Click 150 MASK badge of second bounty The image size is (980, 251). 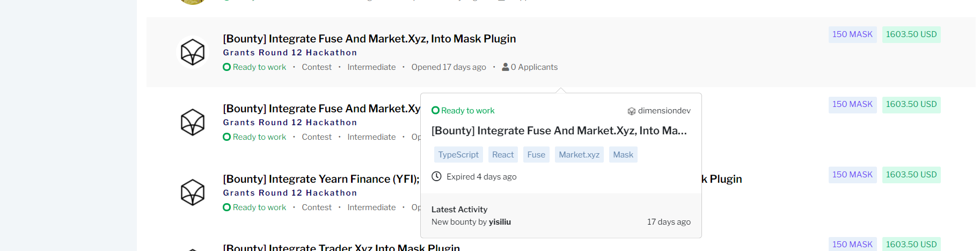(852, 104)
